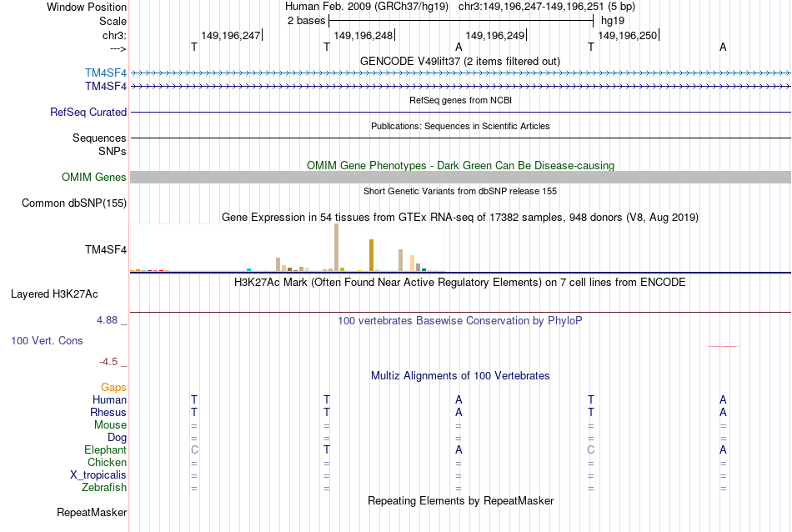Click the '2 bases' scale bar label
The width and height of the screenshot is (792, 532).
tap(307, 21)
